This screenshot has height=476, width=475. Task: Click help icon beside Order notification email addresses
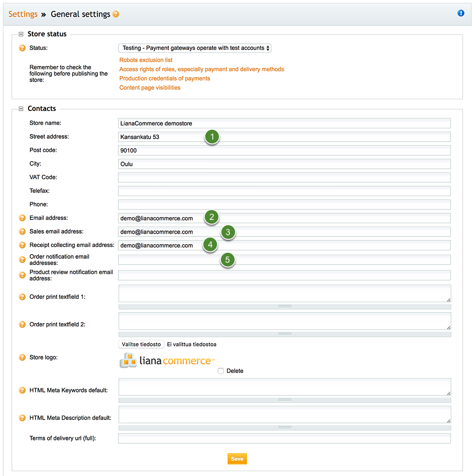pyautogui.click(x=22, y=260)
